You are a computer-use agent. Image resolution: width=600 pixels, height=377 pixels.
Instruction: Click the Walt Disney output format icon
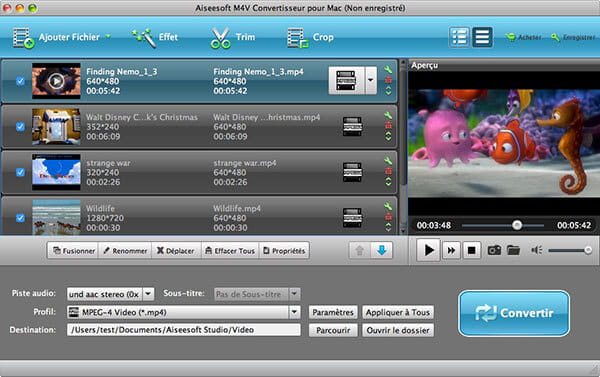coord(352,126)
